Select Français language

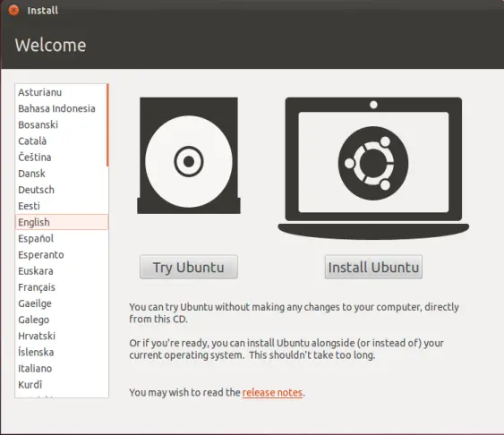click(61, 287)
